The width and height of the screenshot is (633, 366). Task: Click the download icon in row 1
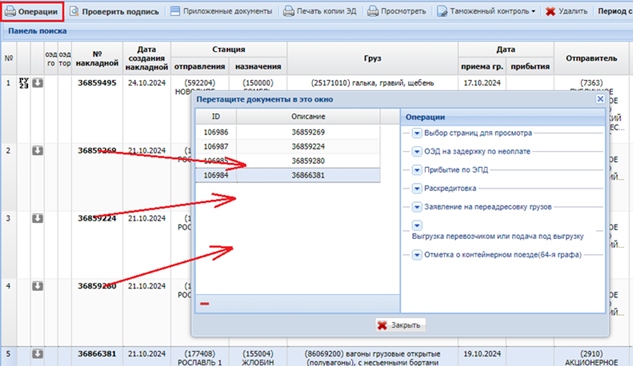pyautogui.click(x=38, y=83)
